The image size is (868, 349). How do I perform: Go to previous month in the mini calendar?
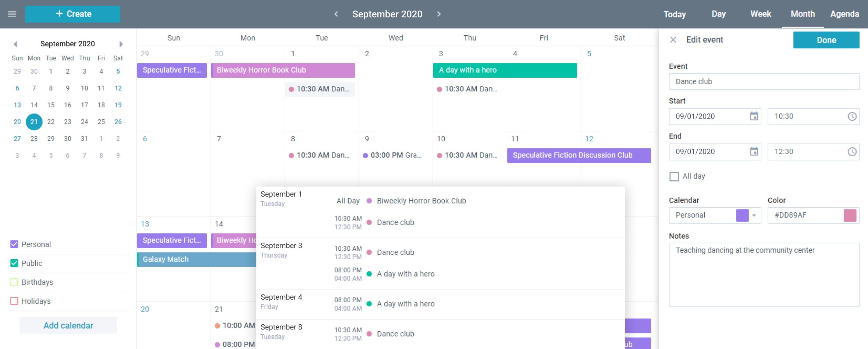pyautogui.click(x=15, y=43)
